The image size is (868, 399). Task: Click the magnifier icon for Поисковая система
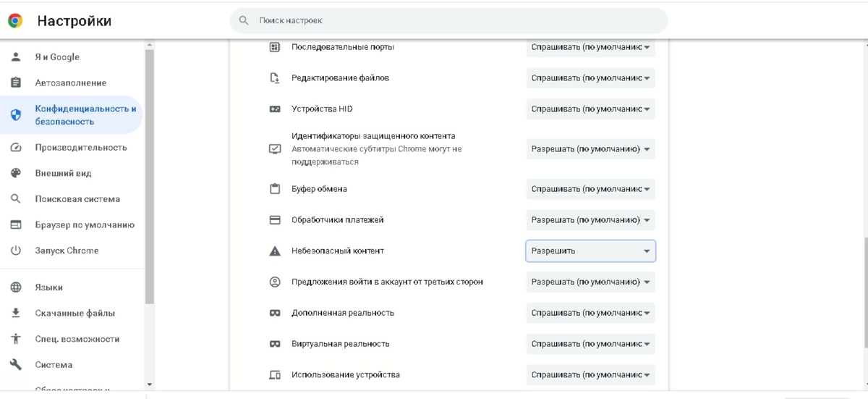16,199
